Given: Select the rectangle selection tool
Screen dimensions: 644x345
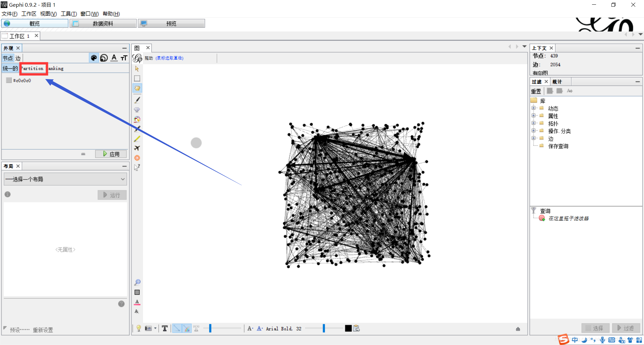Looking at the screenshot, I should coord(137,78).
